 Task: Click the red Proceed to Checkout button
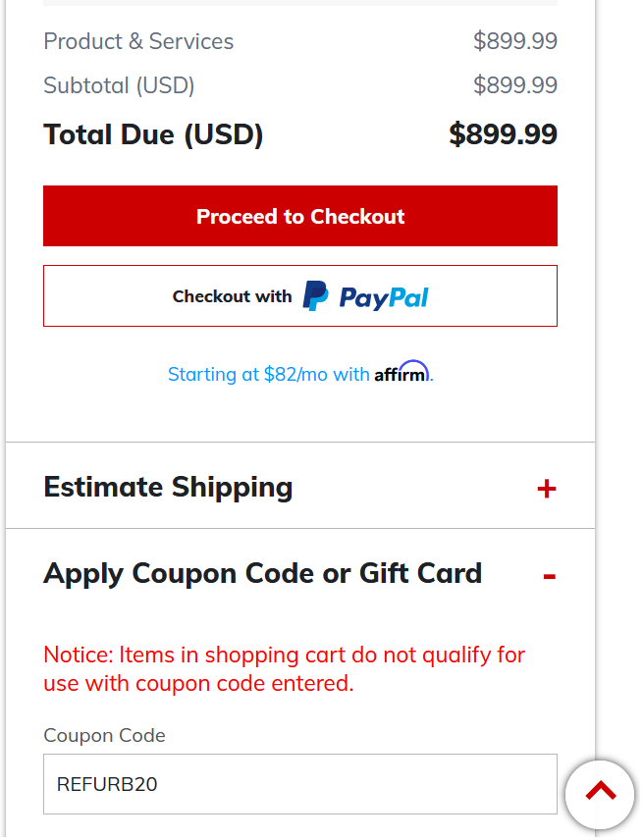click(x=300, y=216)
